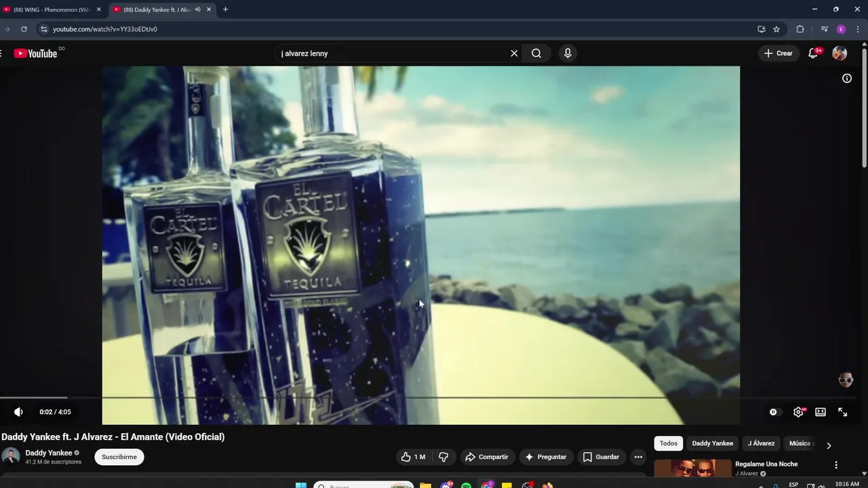Dislike the video with the thumbs-down button
This screenshot has height=488, width=868.
[443, 457]
